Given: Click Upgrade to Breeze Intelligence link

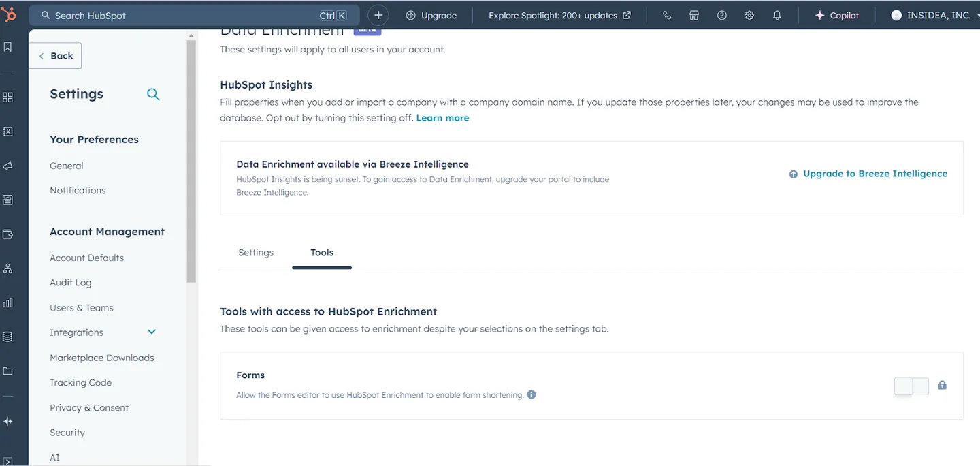Looking at the screenshot, I should click(x=868, y=174).
